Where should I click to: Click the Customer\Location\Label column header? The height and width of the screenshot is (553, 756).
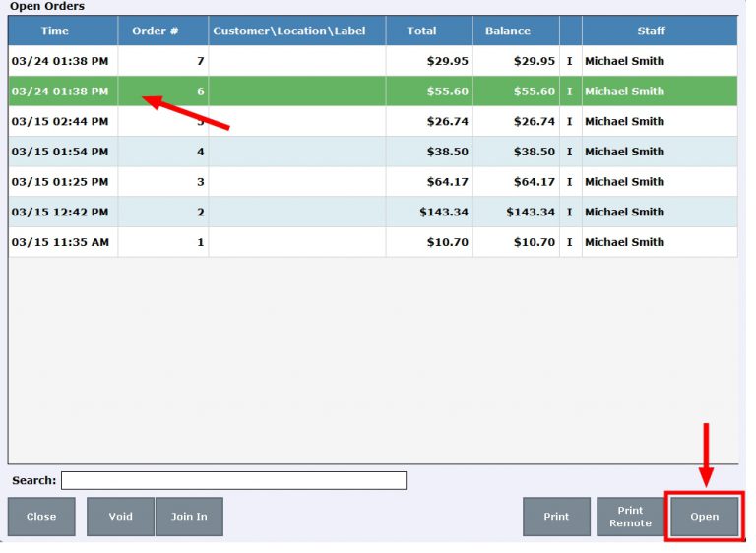click(297, 31)
